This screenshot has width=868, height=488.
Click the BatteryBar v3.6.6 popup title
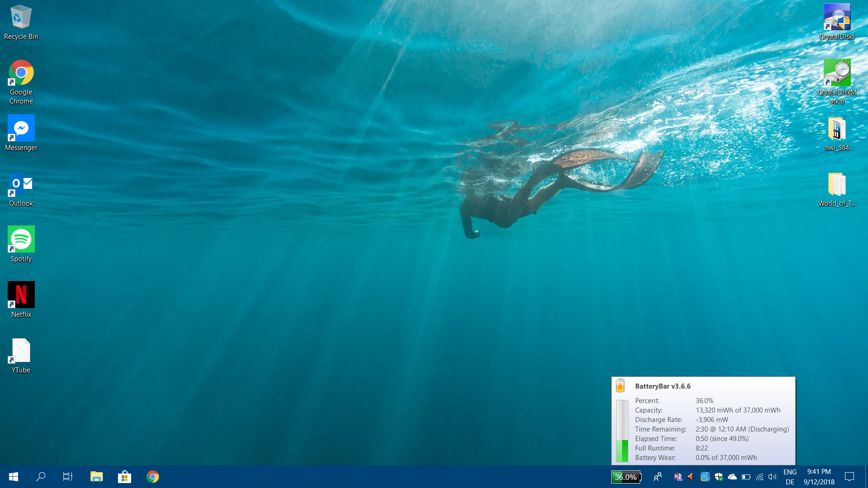coord(663,386)
